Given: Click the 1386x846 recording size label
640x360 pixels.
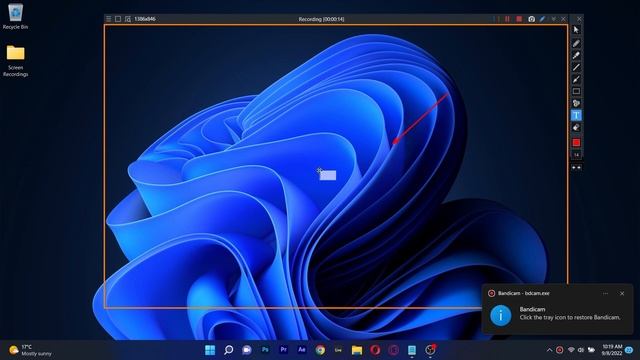Looking at the screenshot, I should click(x=145, y=19).
